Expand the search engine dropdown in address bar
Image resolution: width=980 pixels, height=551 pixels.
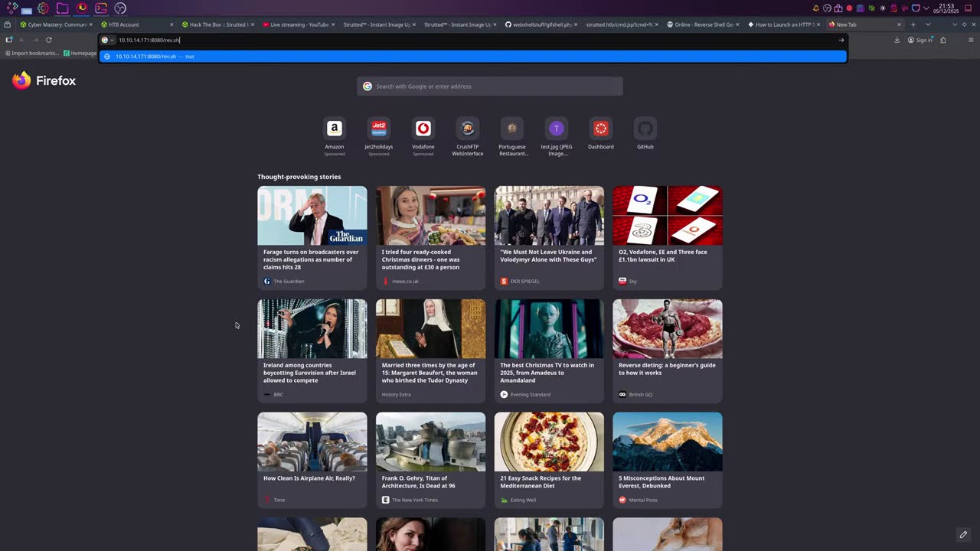(x=107, y=40)
